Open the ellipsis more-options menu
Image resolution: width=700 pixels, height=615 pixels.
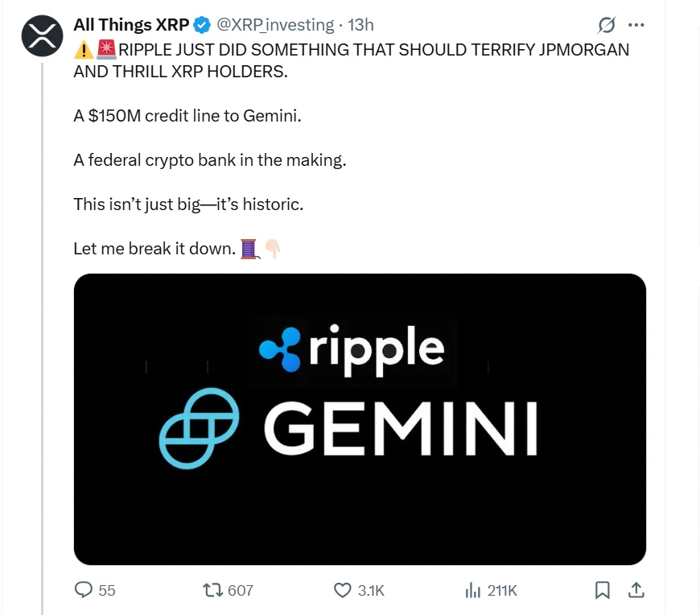(x=636, y=25)
